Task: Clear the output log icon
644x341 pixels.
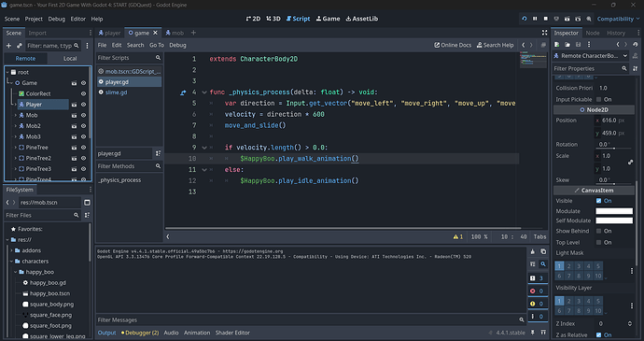Action: coord(533,251)
